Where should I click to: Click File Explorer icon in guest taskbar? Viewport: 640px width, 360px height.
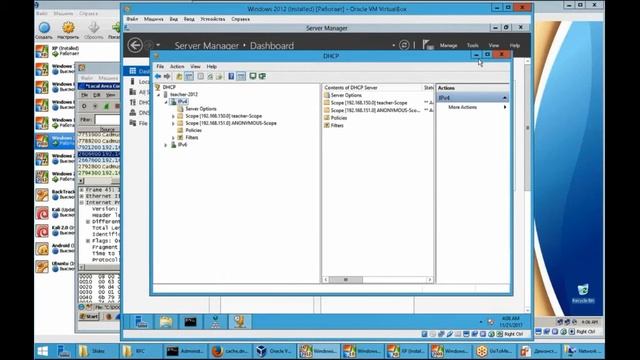click(x=166, y=322)
